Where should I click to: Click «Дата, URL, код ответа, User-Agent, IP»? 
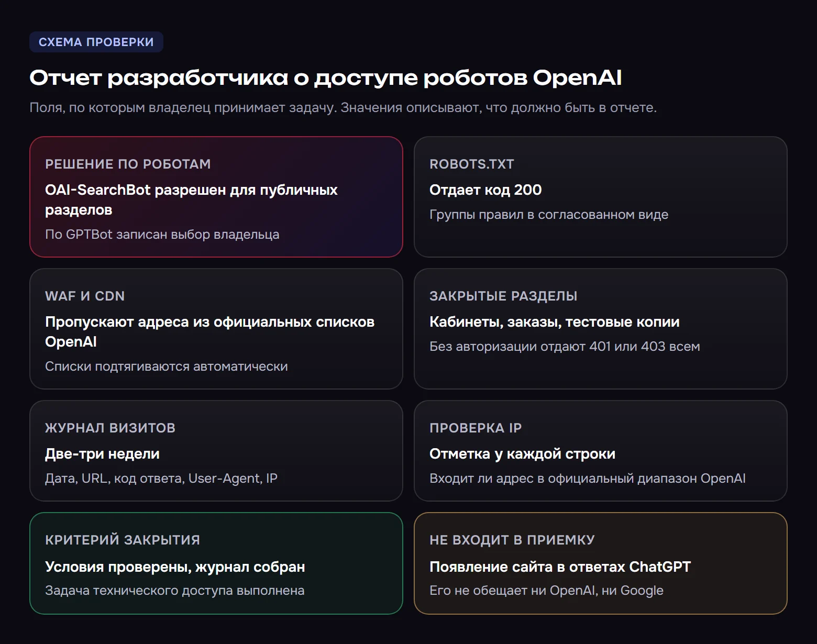point(161,478)
